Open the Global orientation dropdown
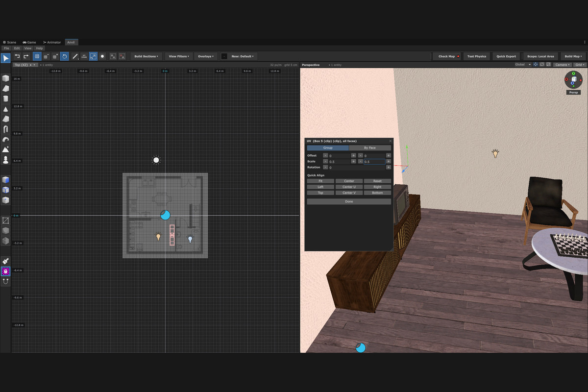The image size is (588, 392). click(x=522, y=65)
